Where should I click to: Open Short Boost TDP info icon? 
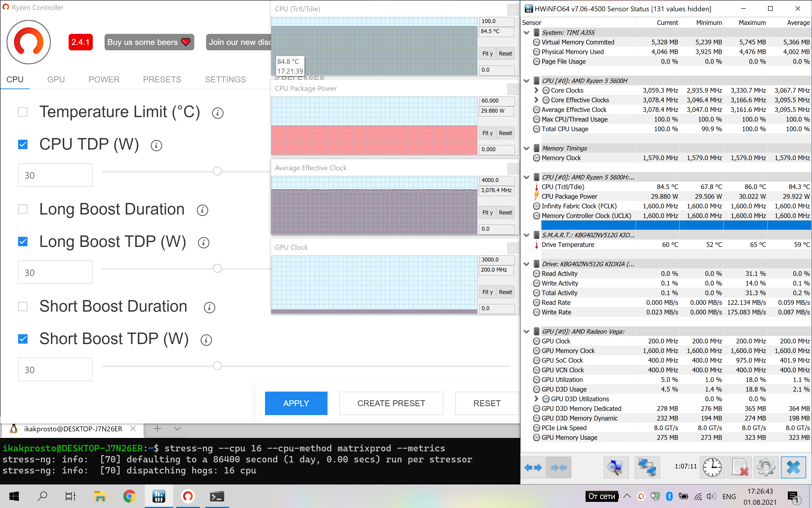click(x=206, y=340)
